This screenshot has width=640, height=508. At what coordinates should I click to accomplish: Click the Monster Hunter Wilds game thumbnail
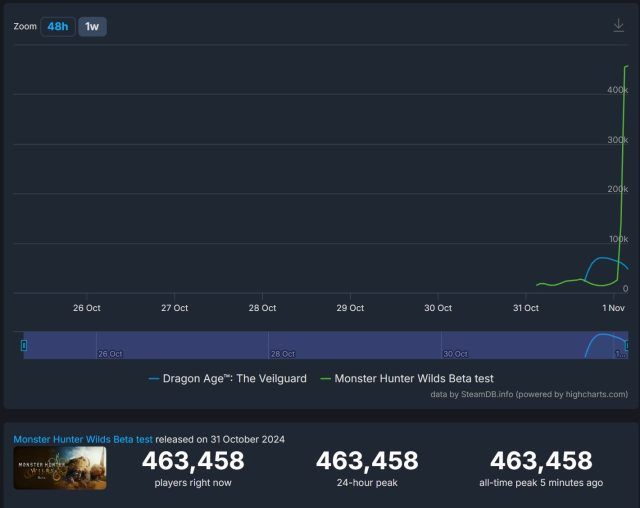(x=60, y=468)
